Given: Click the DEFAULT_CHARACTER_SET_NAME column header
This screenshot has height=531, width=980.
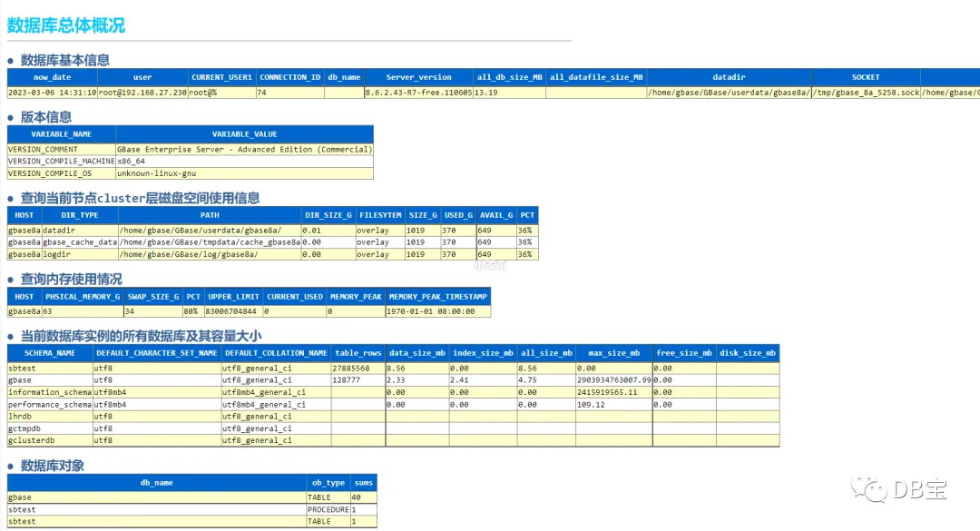Looking at the screenshot, I should (x=157, y=353).
